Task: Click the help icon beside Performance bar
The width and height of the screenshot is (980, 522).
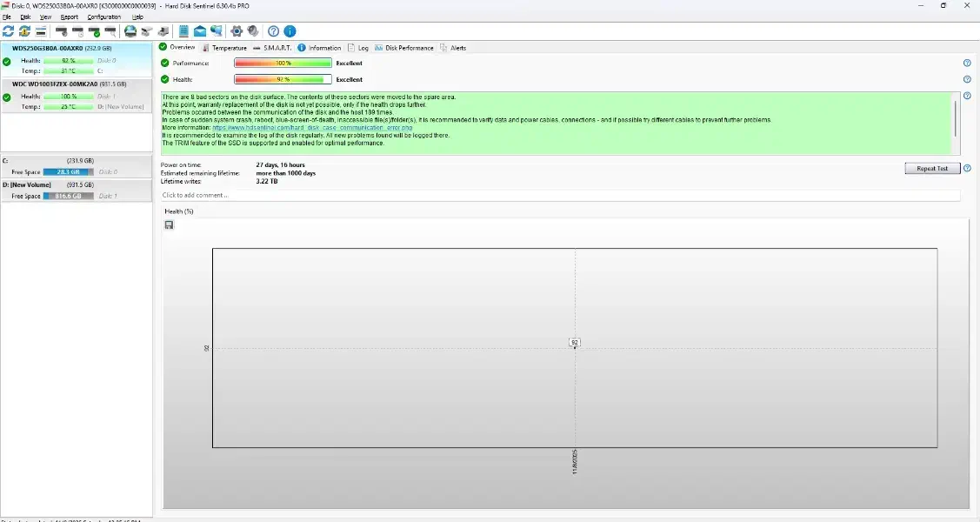Action: point(967,64)
